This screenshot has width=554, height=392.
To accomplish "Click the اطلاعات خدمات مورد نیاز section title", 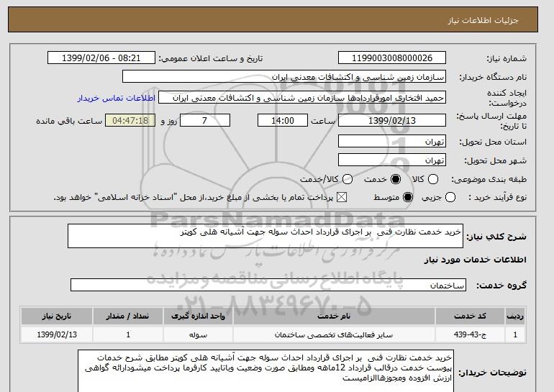I will (x=475, y=260).
